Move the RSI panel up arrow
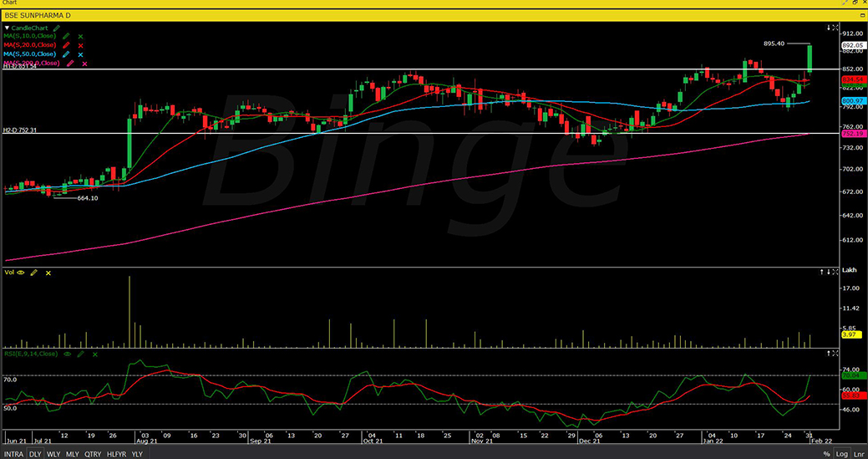868x459 pixels. click(x=829, y=354)
